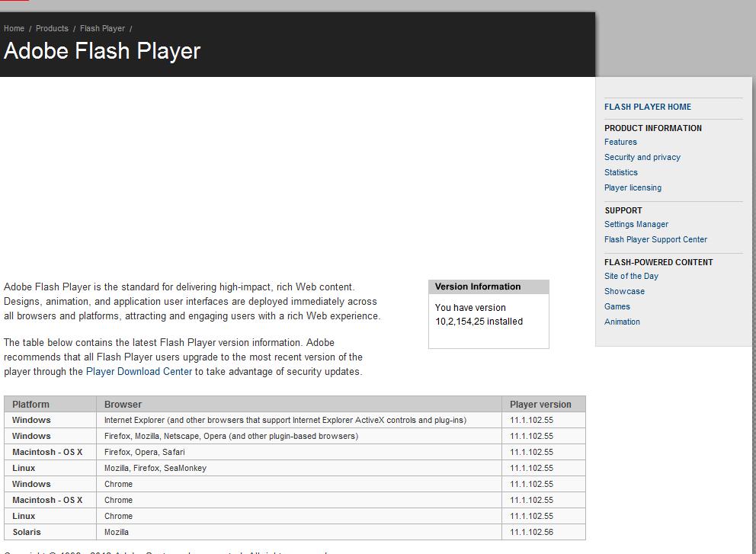756x554 pixels.
Task: Follow the Player Download Center link
Action: pyautogui.click(x=139, y=372)
